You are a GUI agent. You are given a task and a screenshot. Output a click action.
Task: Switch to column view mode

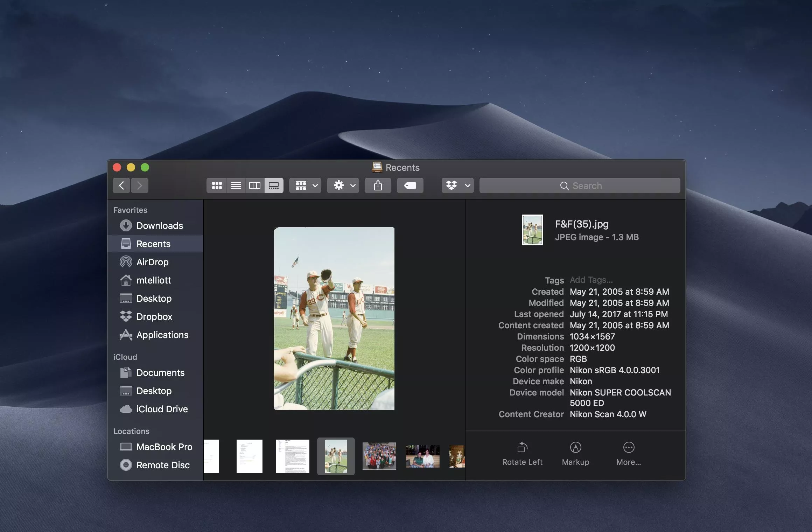[x=254, y=185]
